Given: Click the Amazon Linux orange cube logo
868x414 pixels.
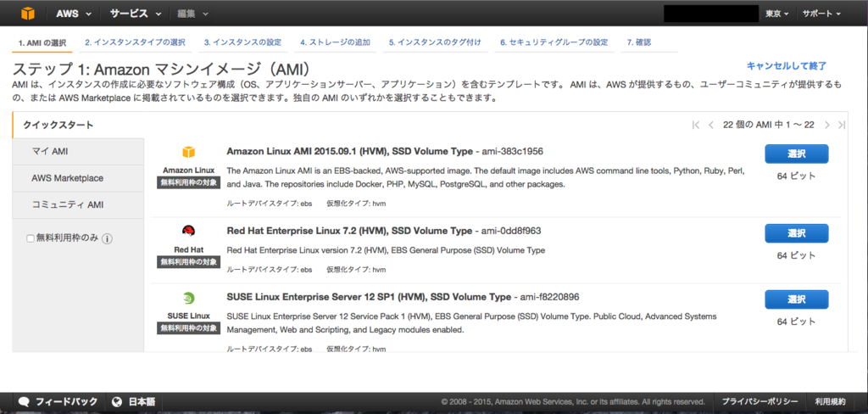Looking at the screenshot, I should tap(189, 153).
